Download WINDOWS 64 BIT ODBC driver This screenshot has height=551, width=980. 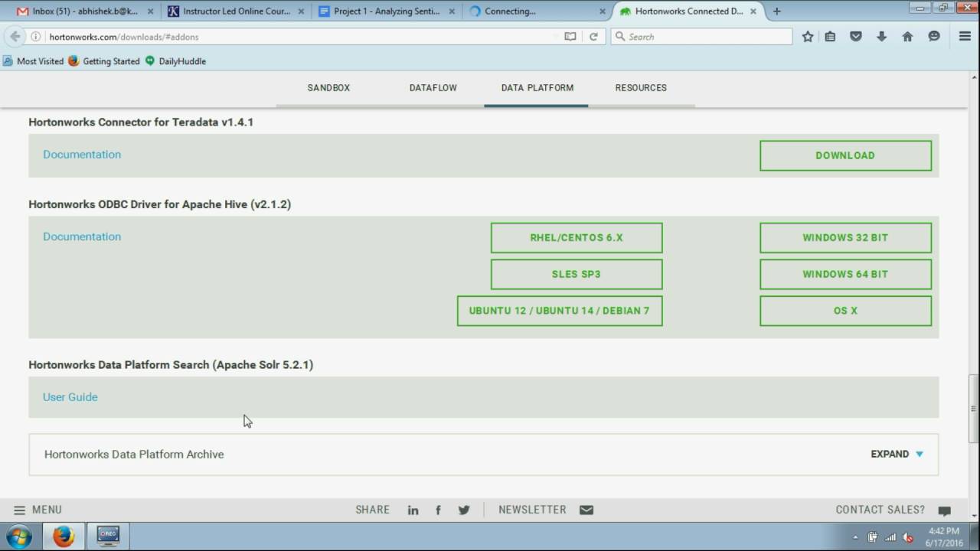point(845,274)
